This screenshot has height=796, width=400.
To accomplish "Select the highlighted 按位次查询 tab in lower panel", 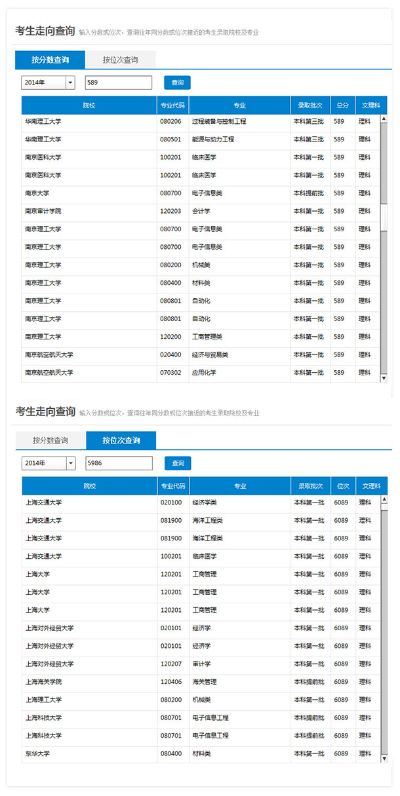I will point(121,440).
